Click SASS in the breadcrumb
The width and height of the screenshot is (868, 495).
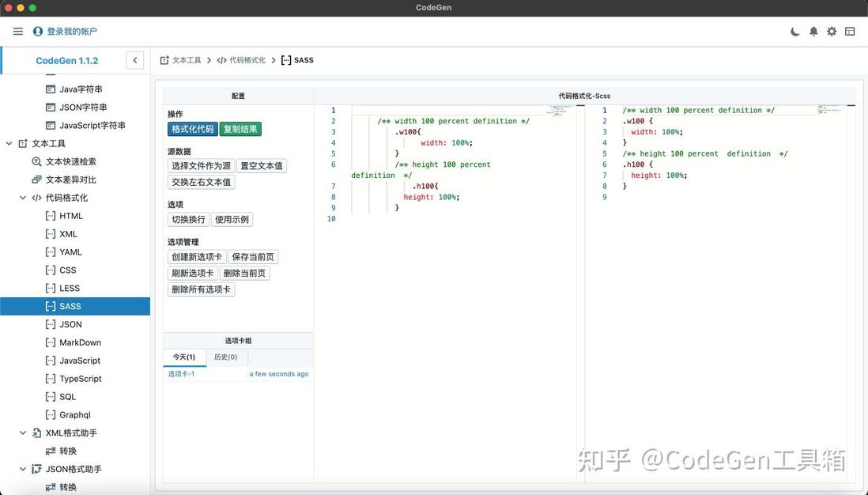[x=304, y=60]
